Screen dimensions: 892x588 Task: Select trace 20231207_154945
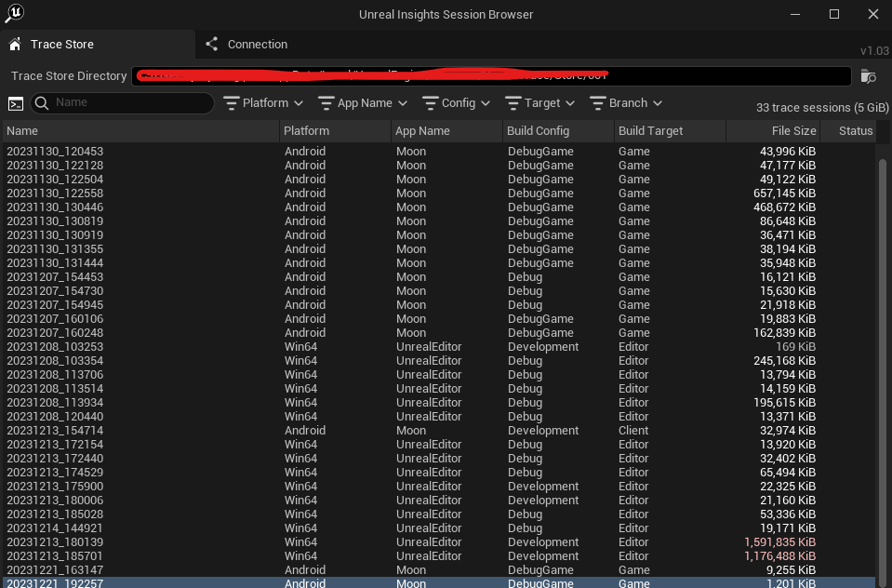[439, 305]
